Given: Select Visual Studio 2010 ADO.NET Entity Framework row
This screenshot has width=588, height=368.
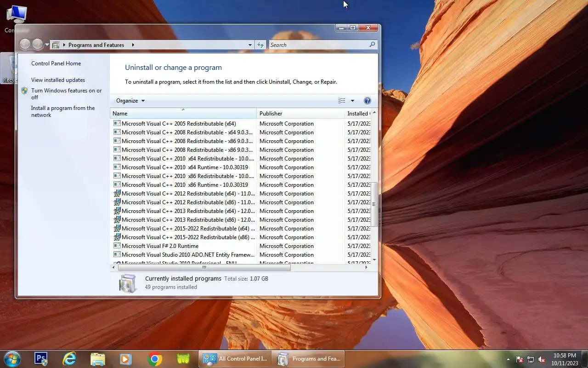Looking at the screenshot, I should 240,255.
